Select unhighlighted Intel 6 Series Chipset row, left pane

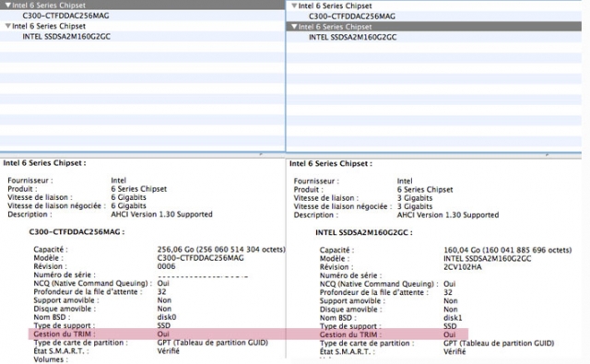[x=142, y=26]
